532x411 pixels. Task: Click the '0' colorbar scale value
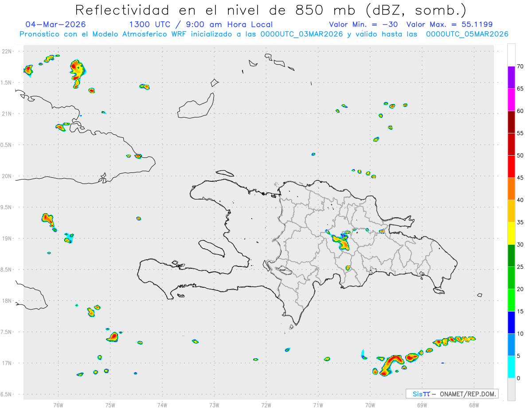tap(519, 378)
